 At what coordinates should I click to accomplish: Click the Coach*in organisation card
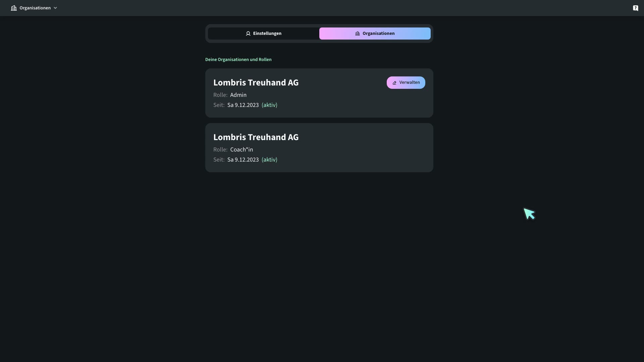coord(319,148)
